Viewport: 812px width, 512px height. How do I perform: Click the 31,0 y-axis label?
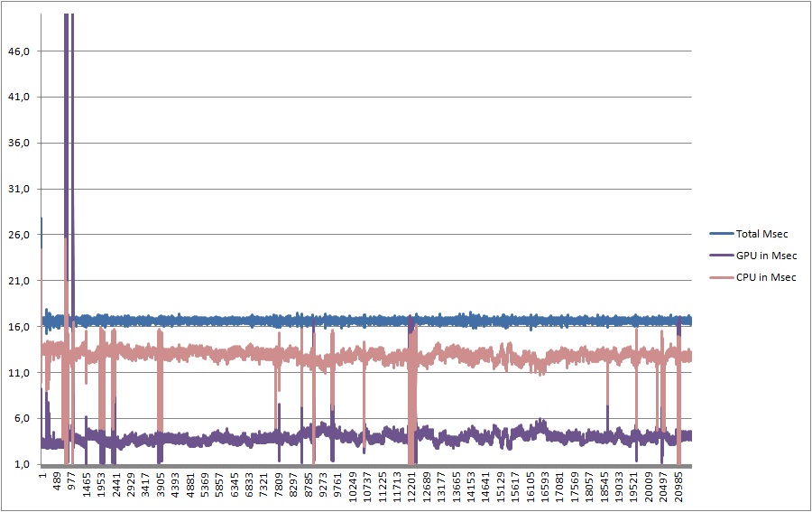click(x=20, y=190)
